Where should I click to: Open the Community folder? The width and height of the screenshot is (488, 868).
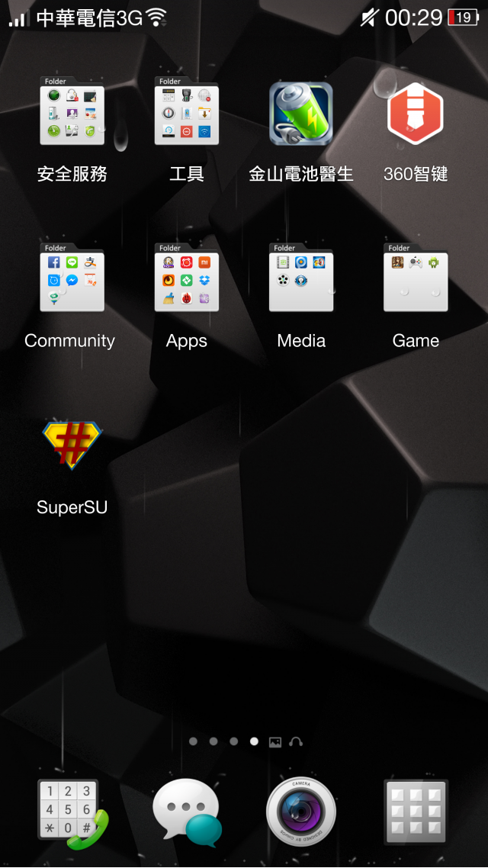(72, 278)
